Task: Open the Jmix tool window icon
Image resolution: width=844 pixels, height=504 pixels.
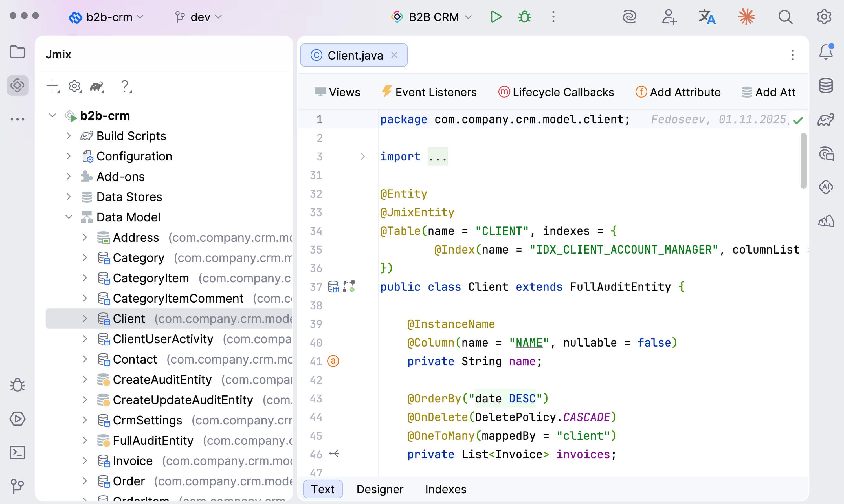Action: pyautogui.click(x=17, y=85)
